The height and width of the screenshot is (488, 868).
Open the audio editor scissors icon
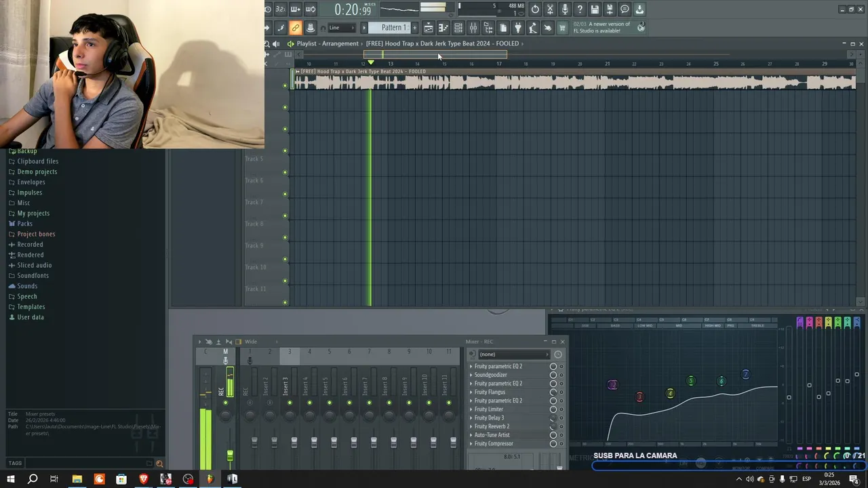pyautogui.click(x=550, y=9)
